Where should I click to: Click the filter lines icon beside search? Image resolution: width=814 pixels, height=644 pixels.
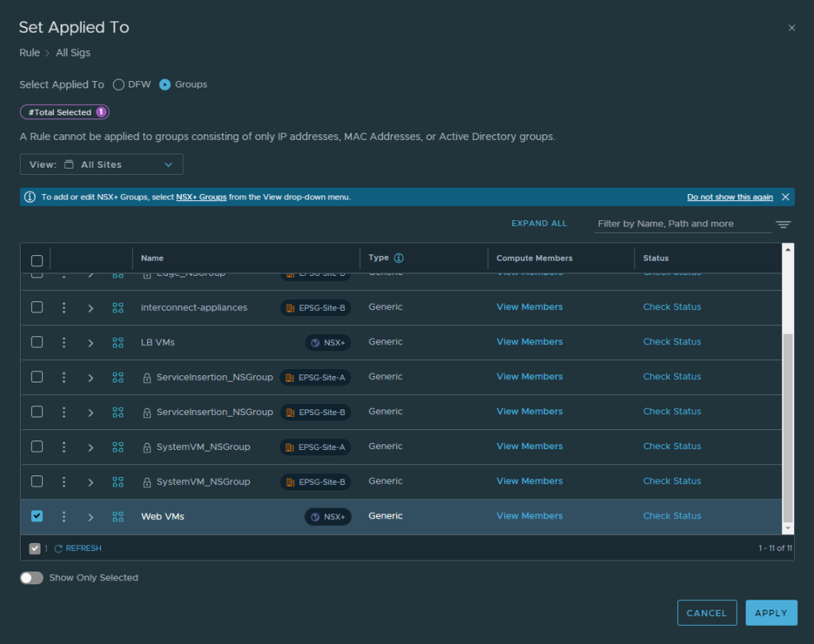pos(783,225)
